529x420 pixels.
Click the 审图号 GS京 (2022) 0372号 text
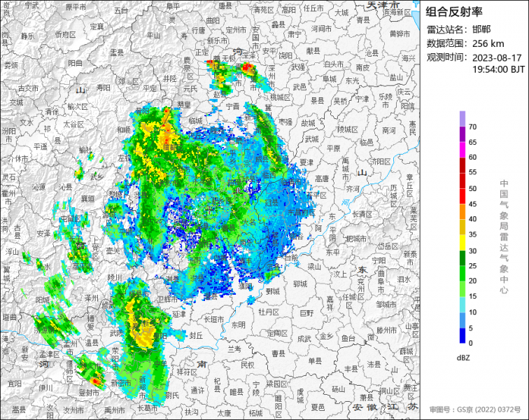pos(474,409)
